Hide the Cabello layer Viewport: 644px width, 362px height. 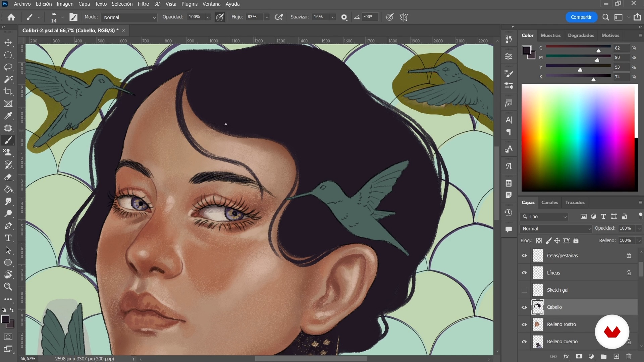(x=524, y=307)
